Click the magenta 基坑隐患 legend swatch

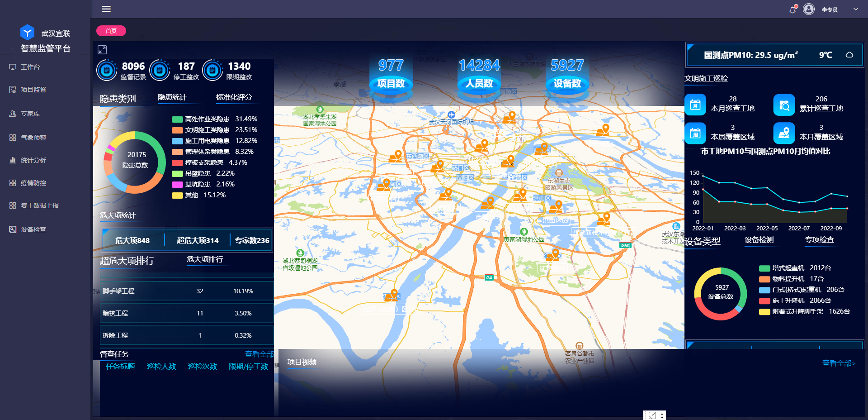[177, 185]
